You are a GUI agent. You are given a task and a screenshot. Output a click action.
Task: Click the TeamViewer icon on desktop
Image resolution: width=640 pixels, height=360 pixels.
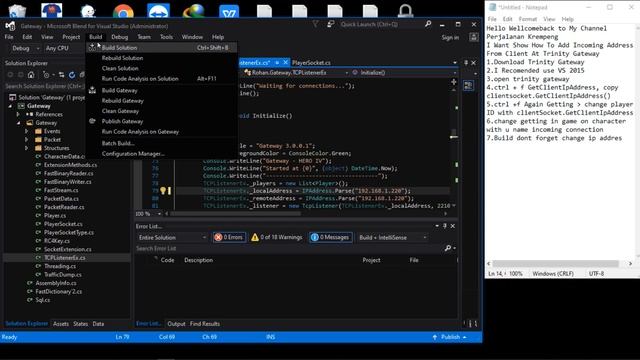[x=158, y=11]
